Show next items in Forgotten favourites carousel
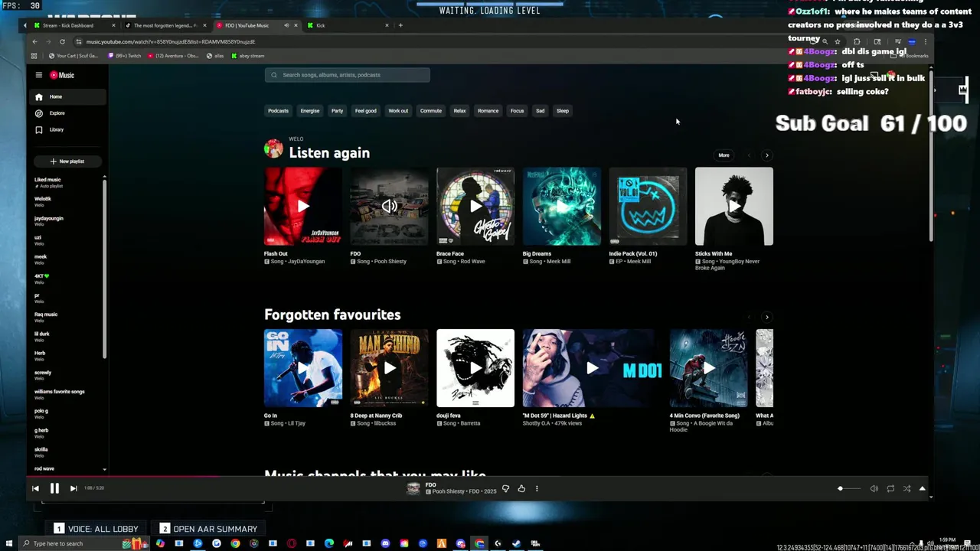The width and height of the screenshot is (980, 551). click(766, 317)
